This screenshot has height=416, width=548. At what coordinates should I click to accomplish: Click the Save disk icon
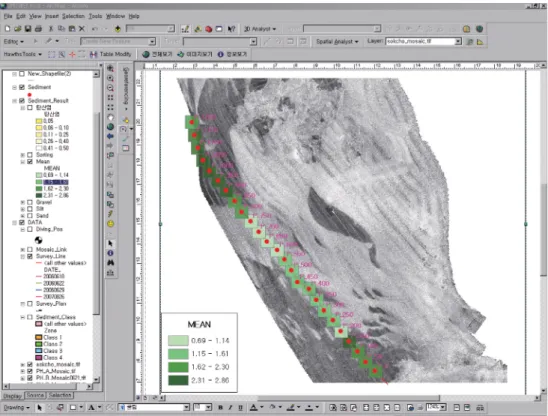28,29
